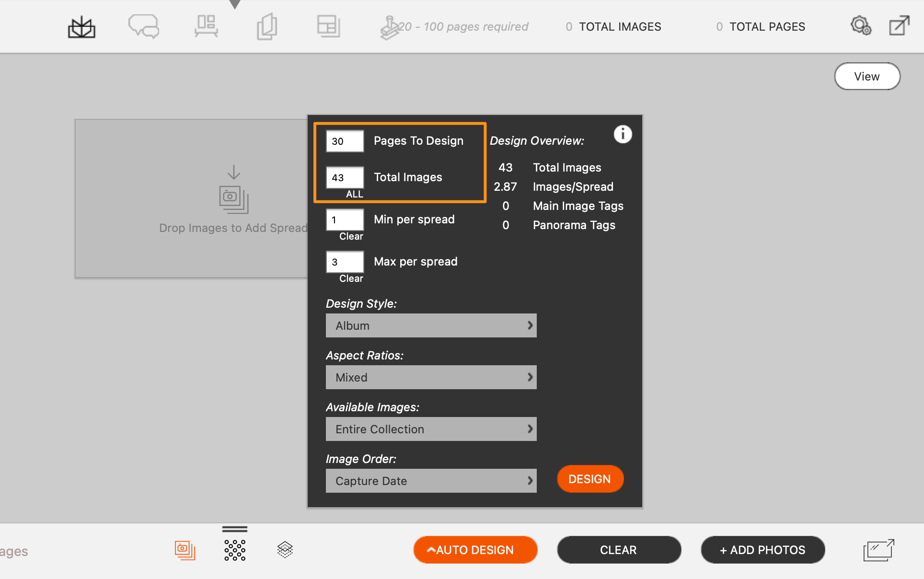The width and height of the screenshot is (924, 579).
Task: Click the + ADD PHOTOS button
Action: [x=762, y=550]
